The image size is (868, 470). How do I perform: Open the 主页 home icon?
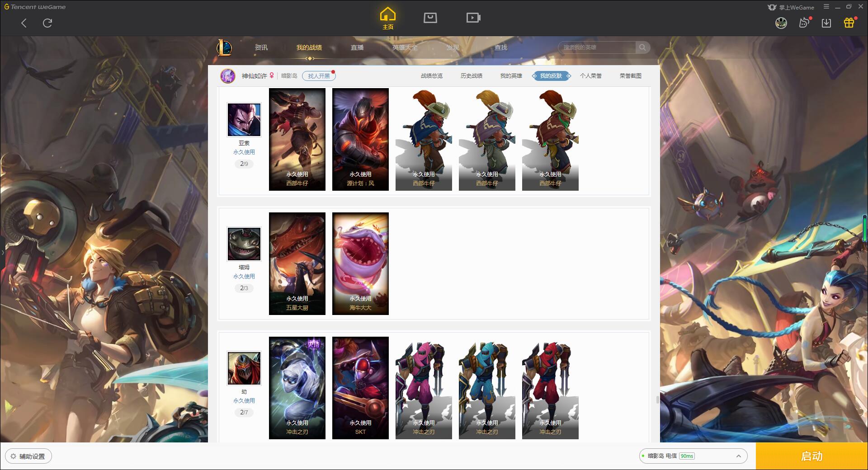point(388,19)
